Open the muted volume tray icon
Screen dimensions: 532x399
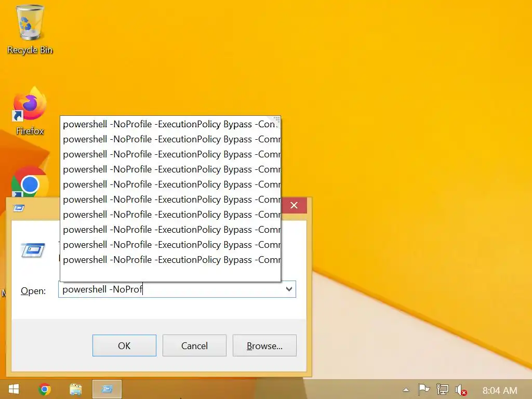point(461,390)
